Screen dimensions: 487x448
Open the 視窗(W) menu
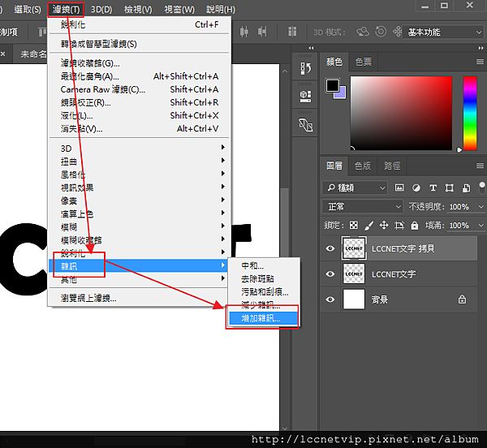[x=179, y=9]
